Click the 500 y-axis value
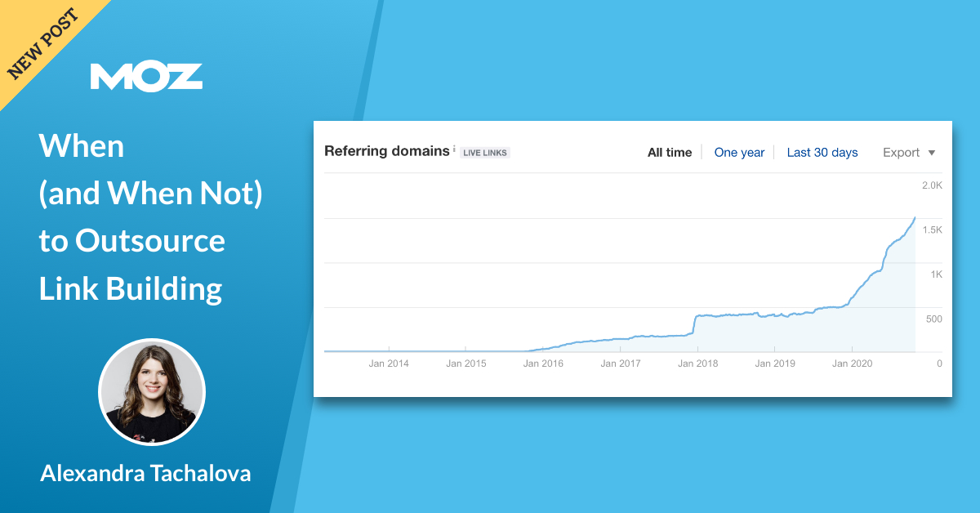This screenshot has width=980, height=513. pyautogui.click(x=934, y=319)
